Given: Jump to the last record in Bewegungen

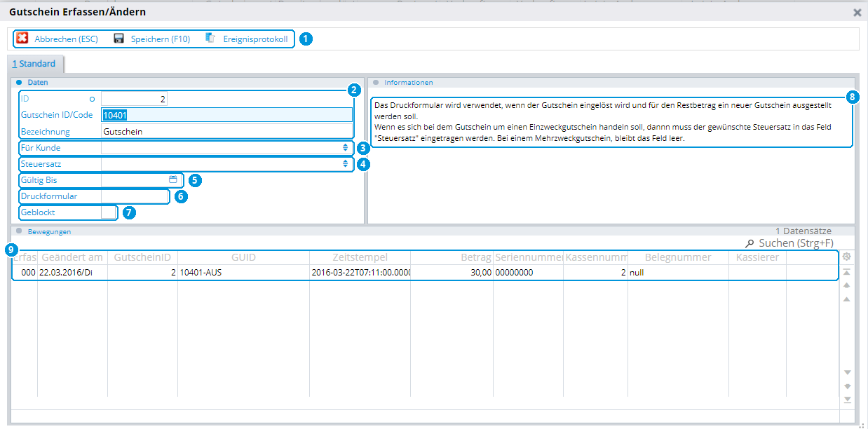Looking at the screenshot, I should tap(847, 400).
